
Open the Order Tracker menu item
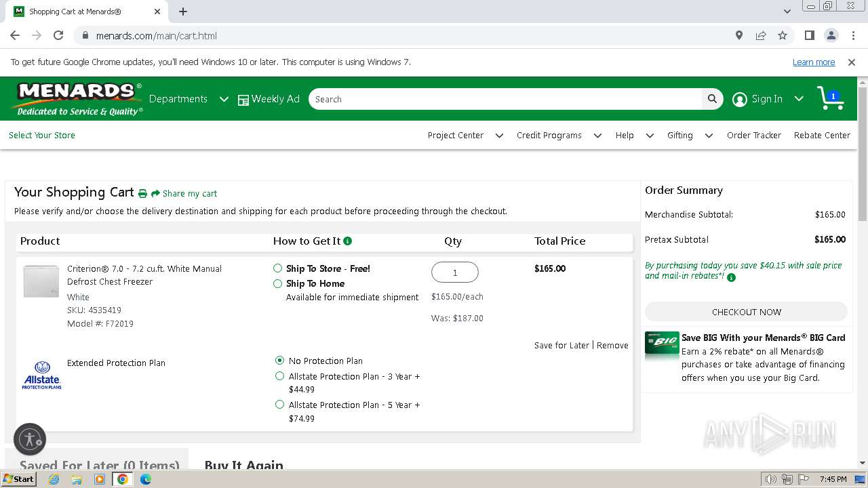[x=753, y=136]
